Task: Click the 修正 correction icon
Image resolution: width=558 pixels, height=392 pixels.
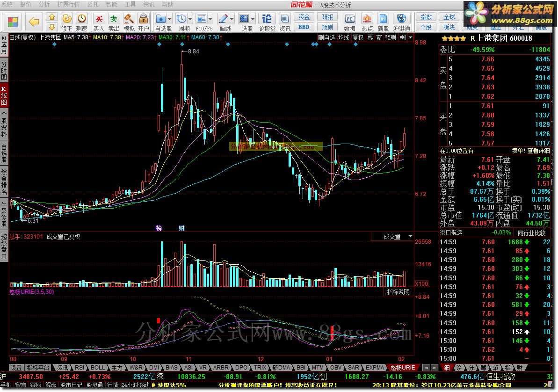Action: click(66, 19)
